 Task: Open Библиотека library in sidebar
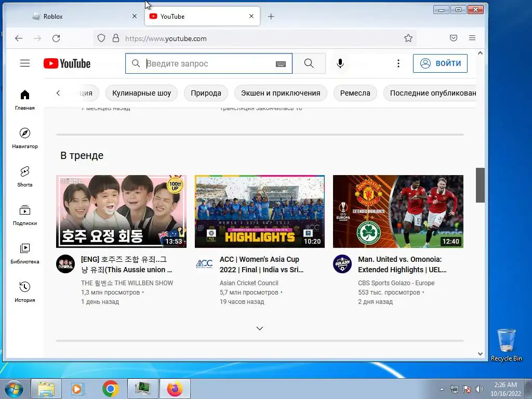(x=25, y=254)
